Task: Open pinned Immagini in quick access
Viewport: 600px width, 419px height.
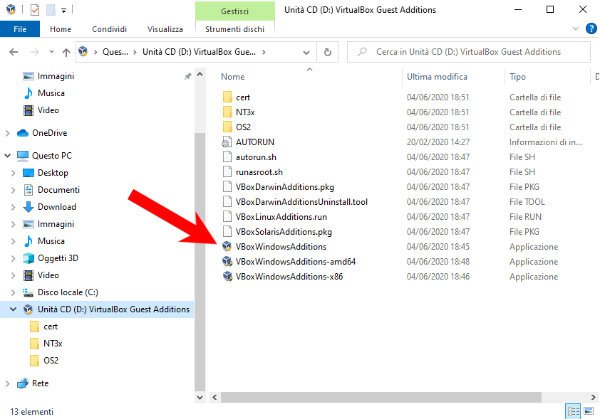Action: click(x=55, y=76)
